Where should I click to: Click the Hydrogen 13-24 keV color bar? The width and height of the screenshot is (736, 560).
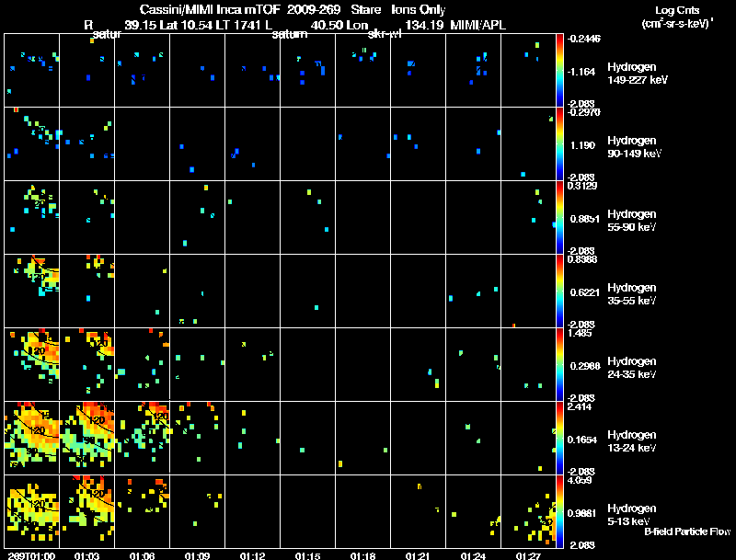(559, 438)
